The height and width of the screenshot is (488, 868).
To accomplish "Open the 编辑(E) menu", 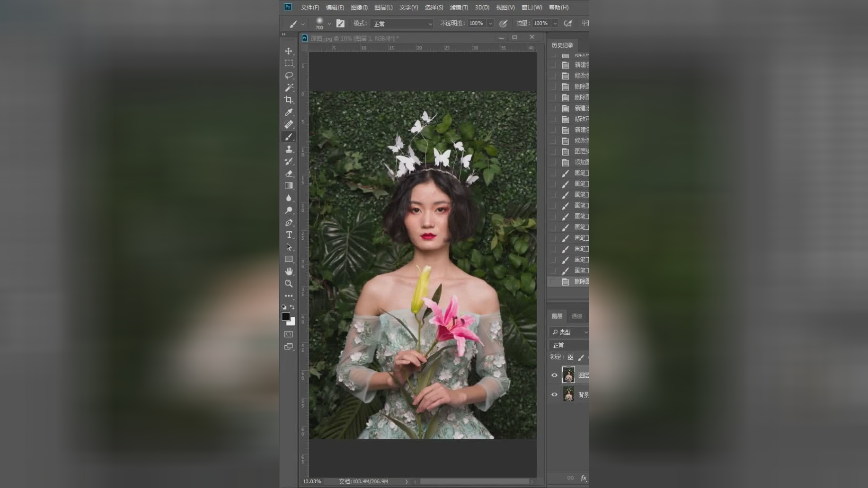I will pyautogui.click(x=335, y=8).
